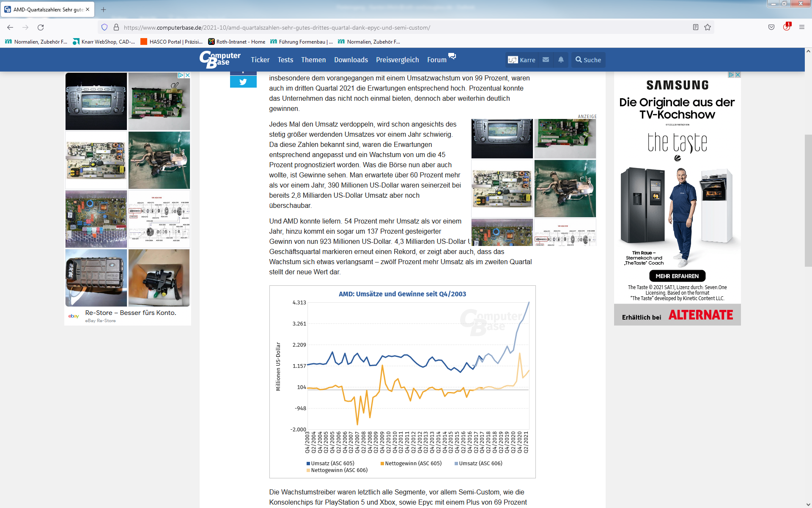This screenshot has height=508, width=812.
Task: Click the Save to Pocket icon
Action: coord(771,28)
